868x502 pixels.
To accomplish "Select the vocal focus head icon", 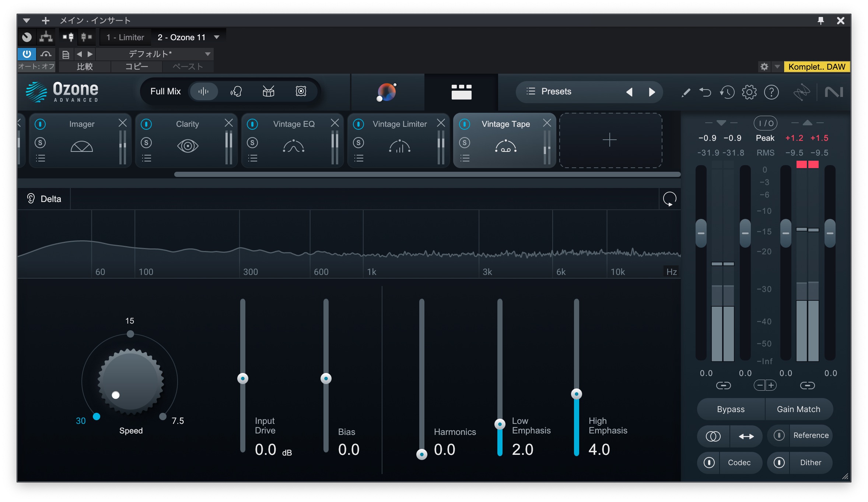I will coord(236,91).
